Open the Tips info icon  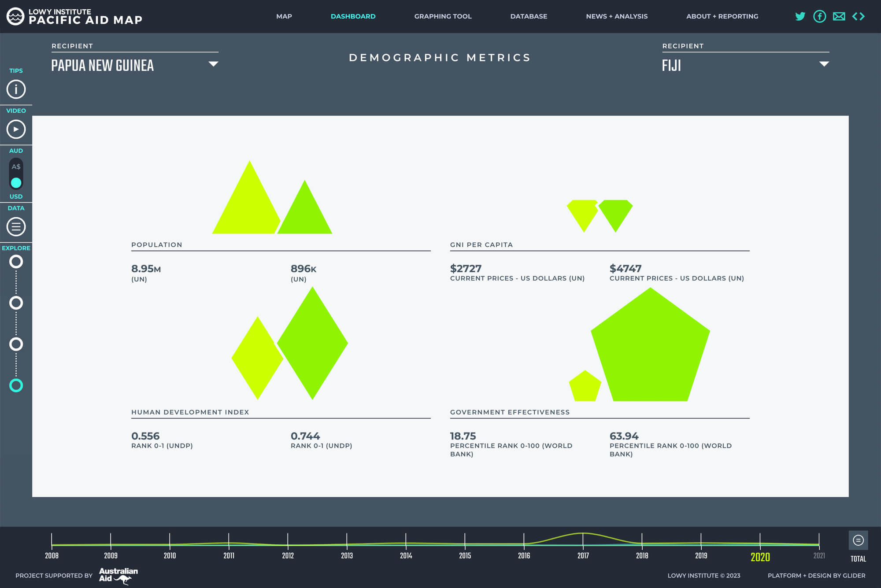(x=16, y=89)
